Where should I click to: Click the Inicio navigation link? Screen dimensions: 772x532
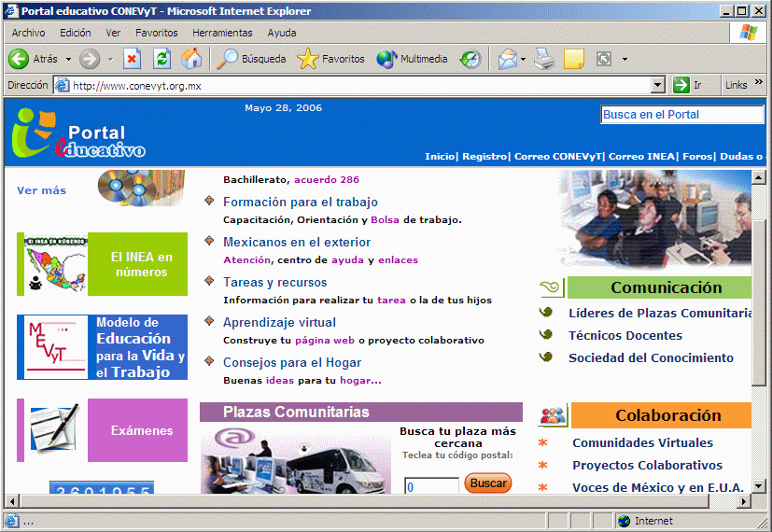pyautogui.click(x=441, y=157)
